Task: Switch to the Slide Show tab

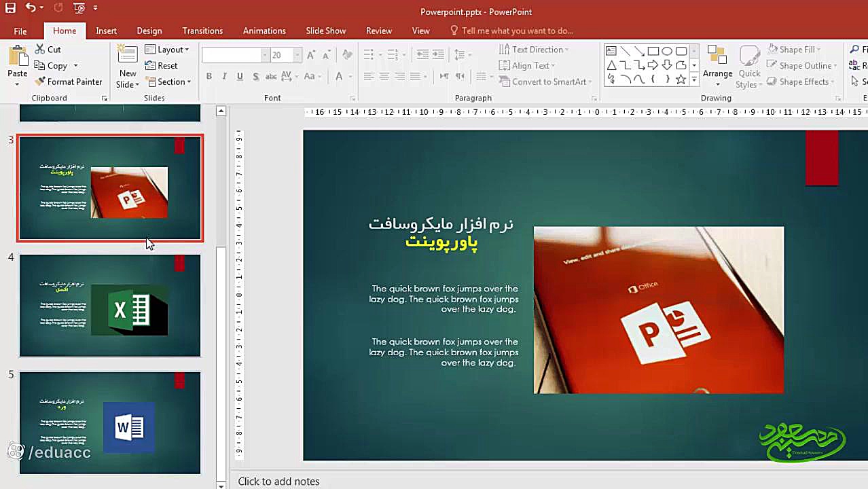Action: pos(325,31)
